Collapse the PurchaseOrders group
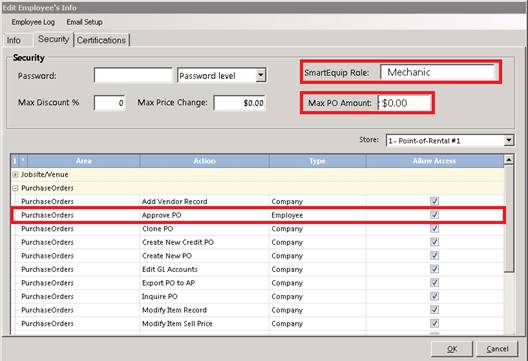The width and height of the screenshot is (528, 361). 15,188
